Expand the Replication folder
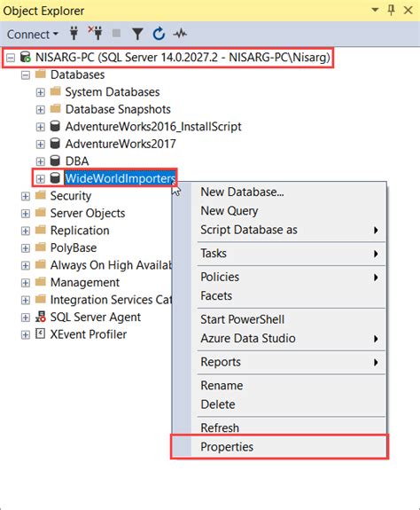 click(x=26, y=231)
